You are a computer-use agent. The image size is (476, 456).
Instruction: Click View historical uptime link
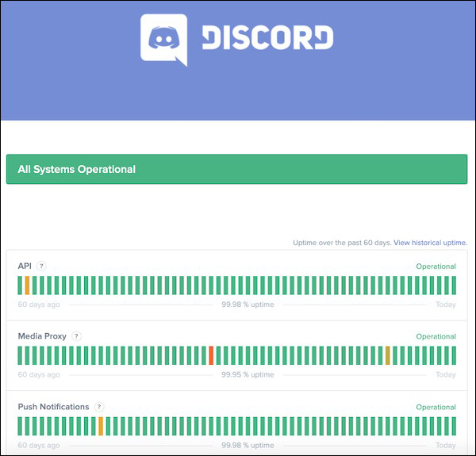tap(430, 243)
